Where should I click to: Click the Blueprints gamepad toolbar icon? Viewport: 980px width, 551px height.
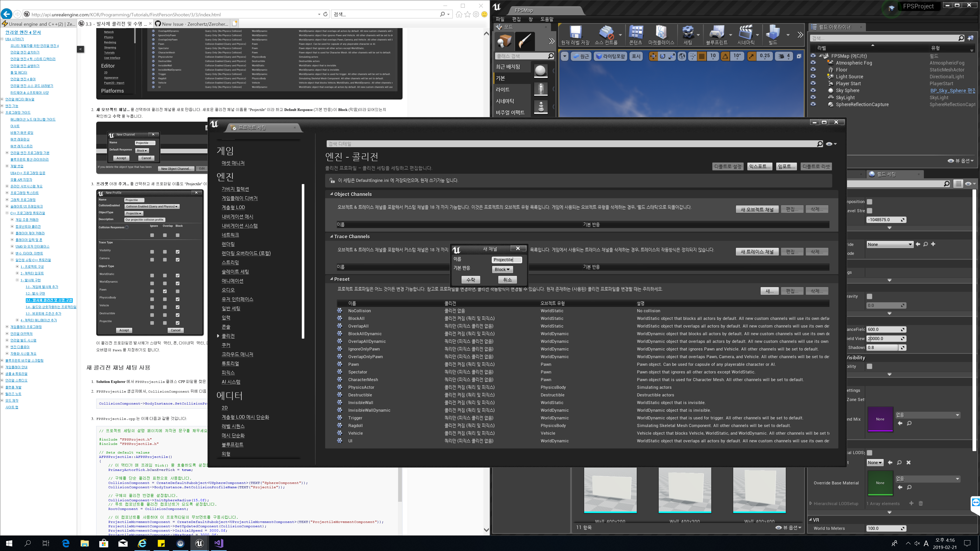coord(716,32)
